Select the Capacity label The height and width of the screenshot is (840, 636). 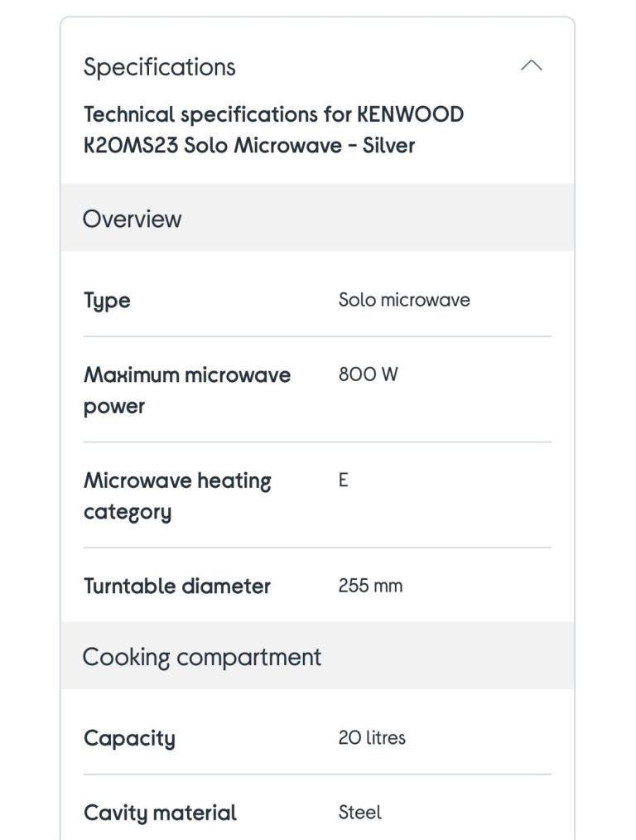click(x=129, y=738)
